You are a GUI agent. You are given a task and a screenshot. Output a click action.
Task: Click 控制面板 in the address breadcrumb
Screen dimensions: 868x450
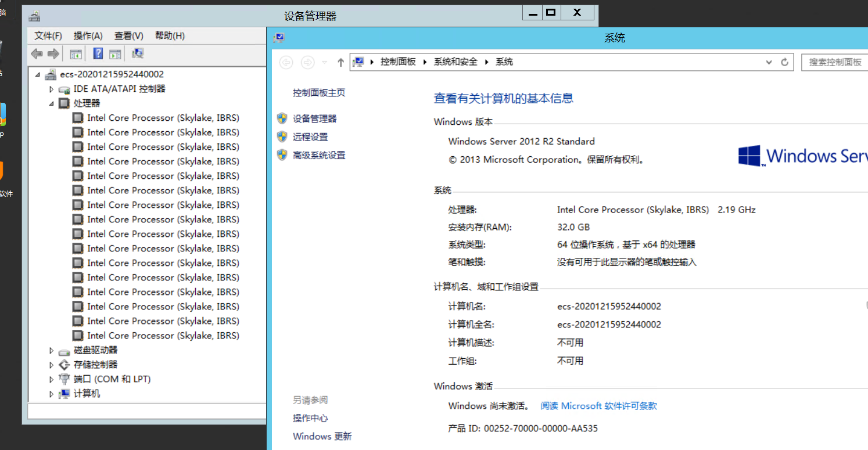click(x=398, y=62)
